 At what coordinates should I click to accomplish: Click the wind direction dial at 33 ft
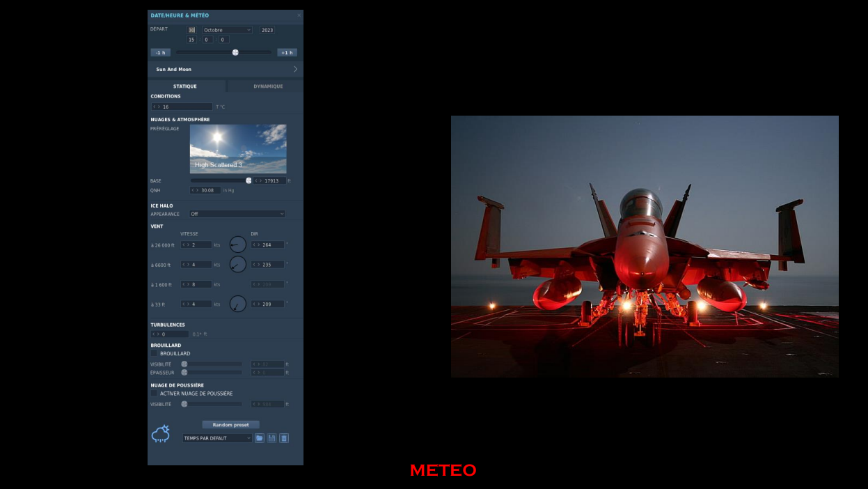(x=238, y=304)
